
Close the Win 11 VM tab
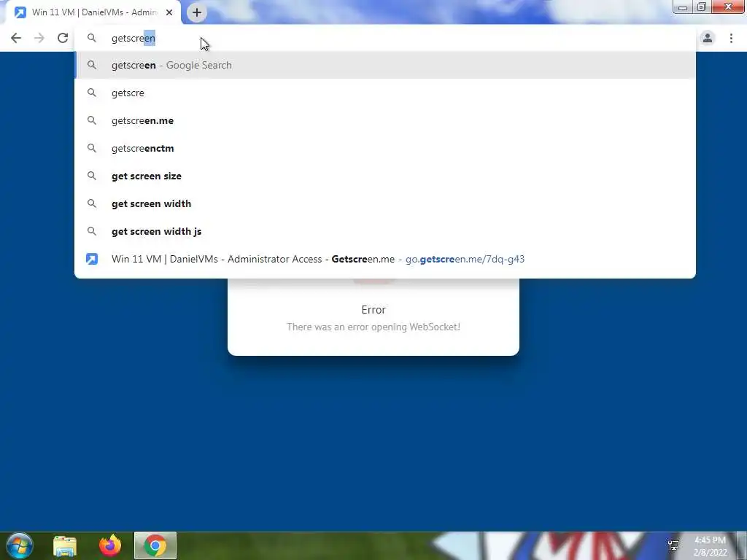[169, 12]
